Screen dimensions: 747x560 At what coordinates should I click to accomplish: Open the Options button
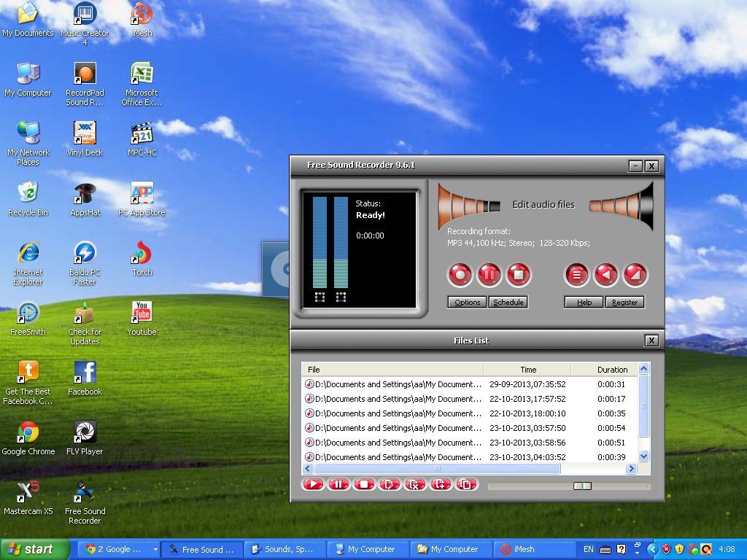point(467,302)
